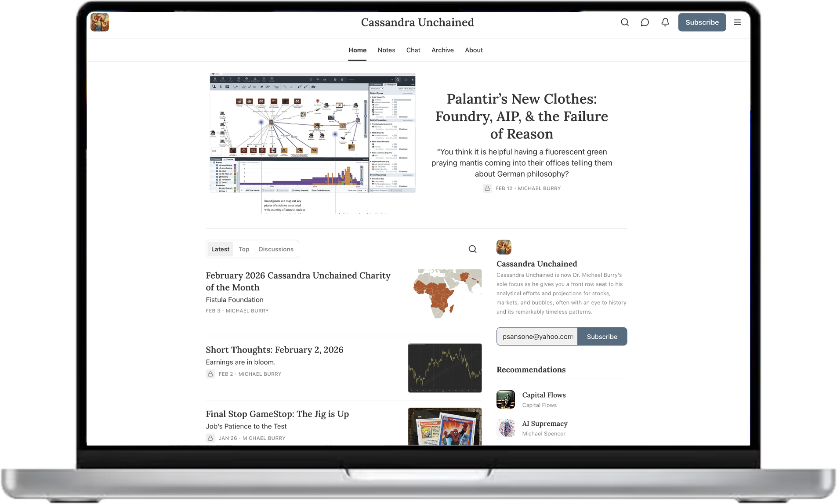Click the lock icon on Final Stop GameStop post
Image resolution: width=837 pixels, height=504 pixels.
210,438
